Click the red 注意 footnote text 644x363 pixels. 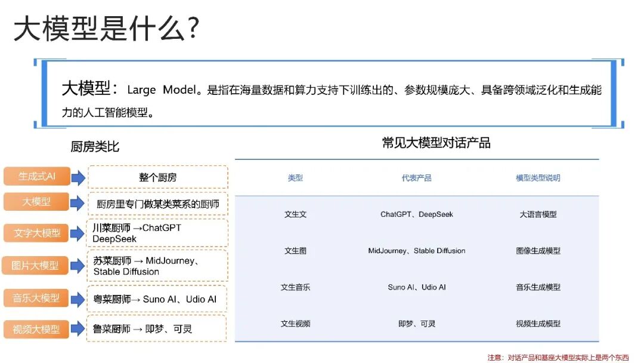(558, 357)
